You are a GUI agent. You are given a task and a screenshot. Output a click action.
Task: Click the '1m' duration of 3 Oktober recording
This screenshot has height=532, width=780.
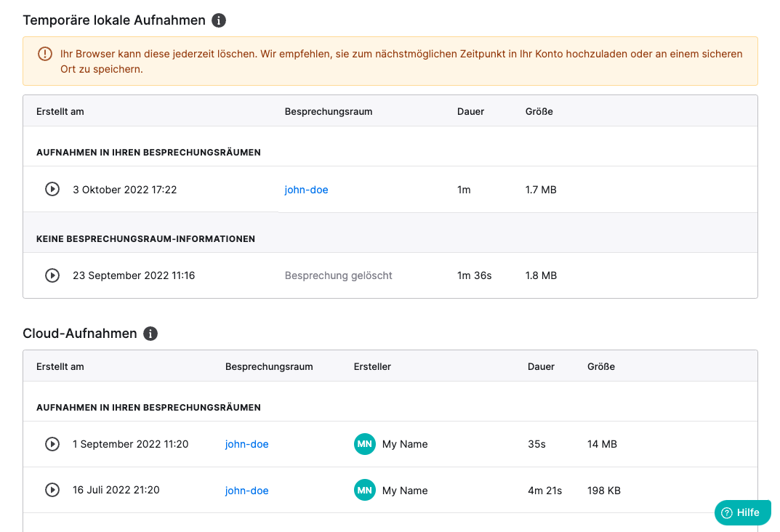coord(464,190)
